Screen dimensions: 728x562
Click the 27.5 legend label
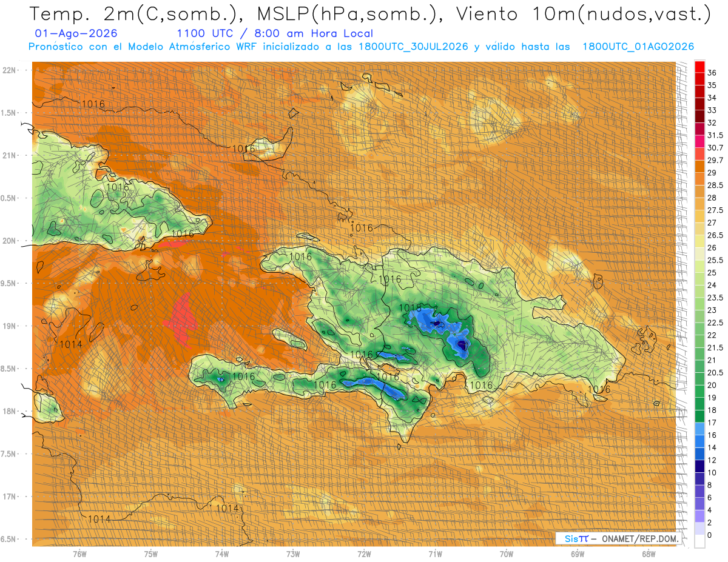point(715,210)
